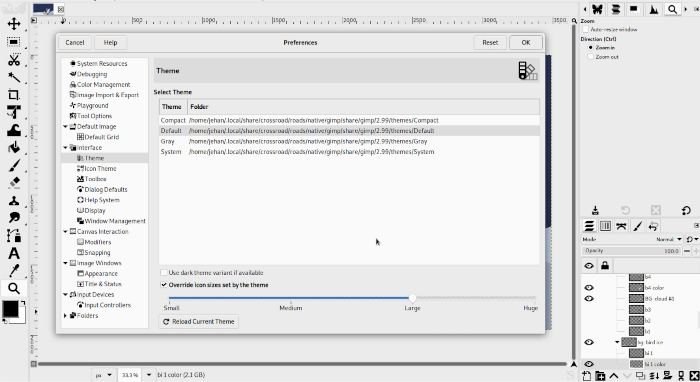Viewport: 700px width, 382px height.
Task: Select the Move tool in toolbox
Action: click(14, 24)
